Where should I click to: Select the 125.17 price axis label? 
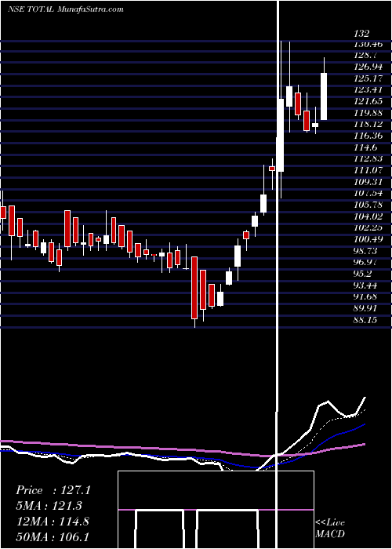pyautogui.click(x=368, y=78)
